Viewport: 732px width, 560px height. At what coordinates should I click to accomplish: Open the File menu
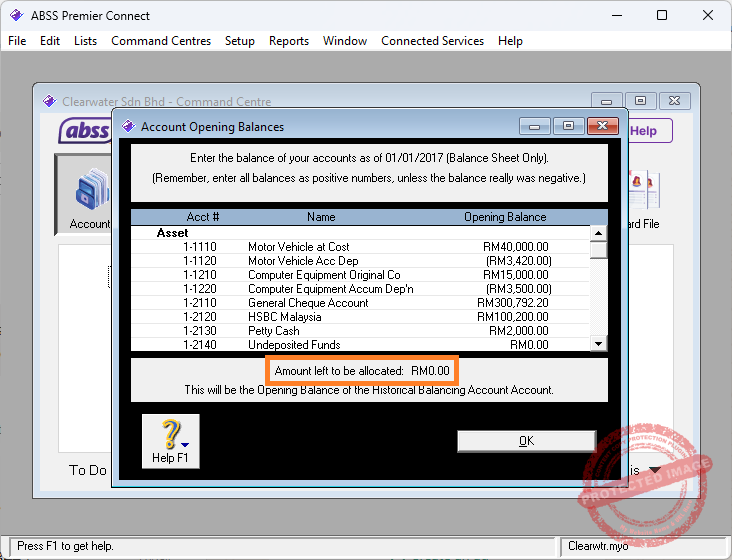pos(17,41)
